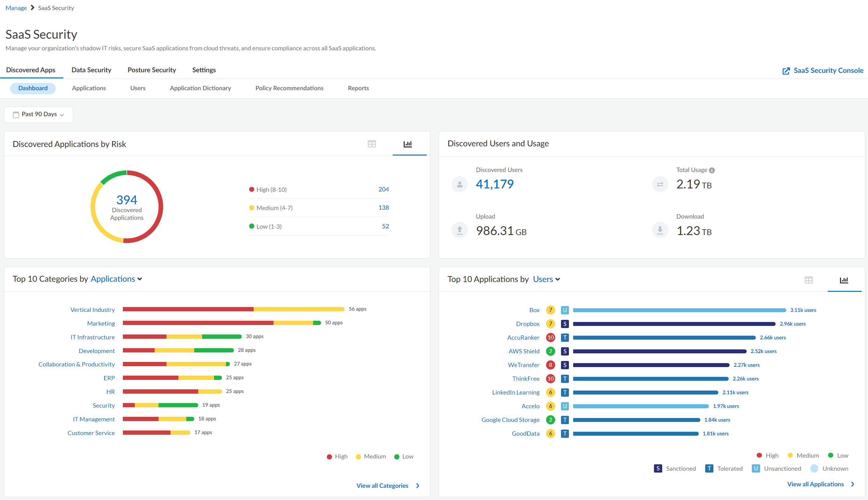The width and height of the screenshot is (868, 500).
Task: Click the Upload arrow icon
Action: tap(459, 230)
